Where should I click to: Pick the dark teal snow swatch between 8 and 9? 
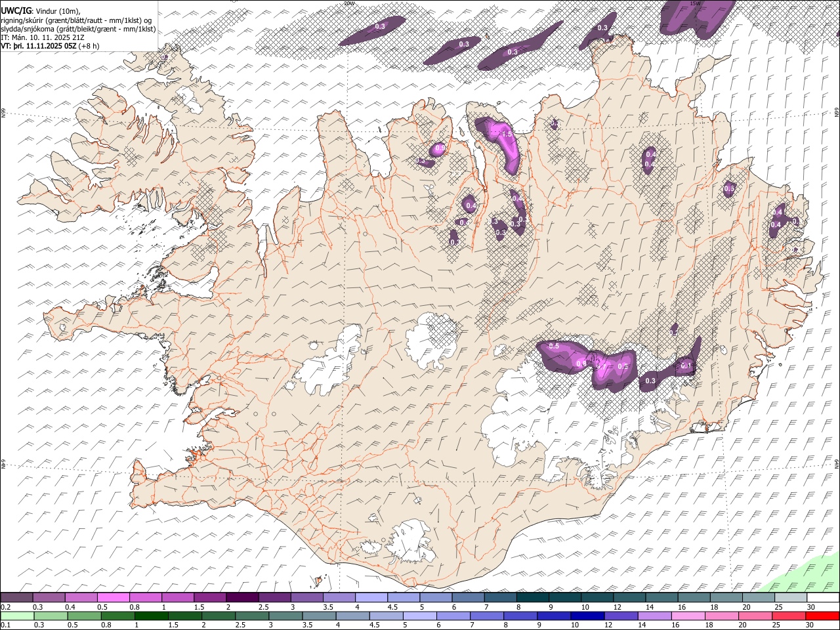pos(532,598)
